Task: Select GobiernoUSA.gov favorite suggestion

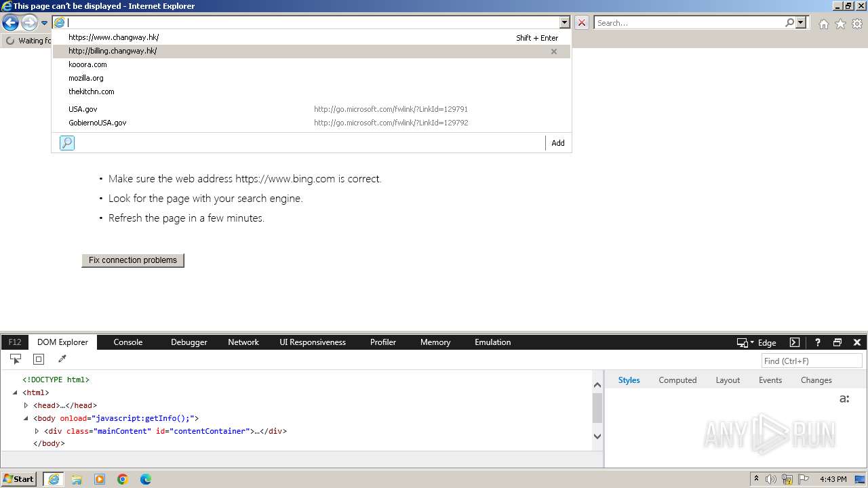Action: pyautogui.click(x=312, y=123)
